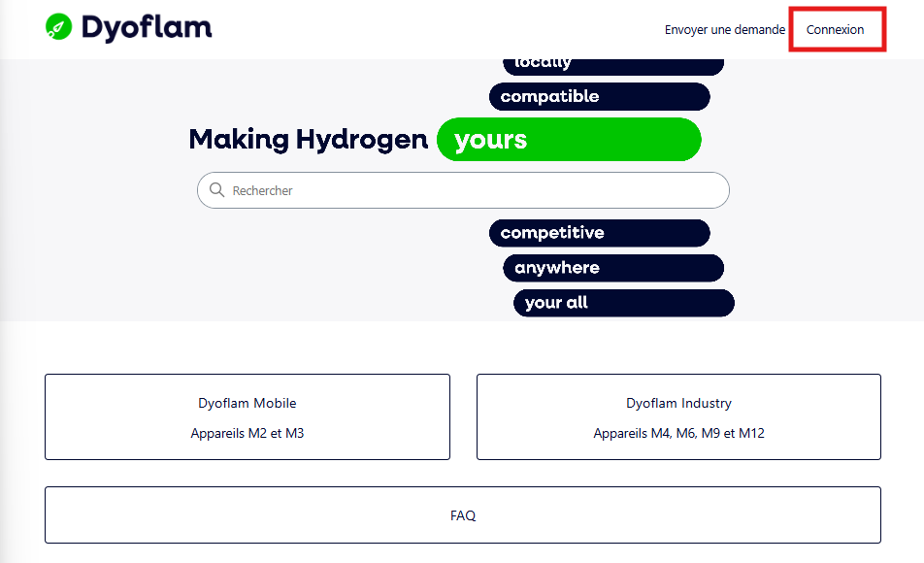Select 'Appareils M2 et M3' description text
Screen dimensions: 924x563
[x=247, y=433]
